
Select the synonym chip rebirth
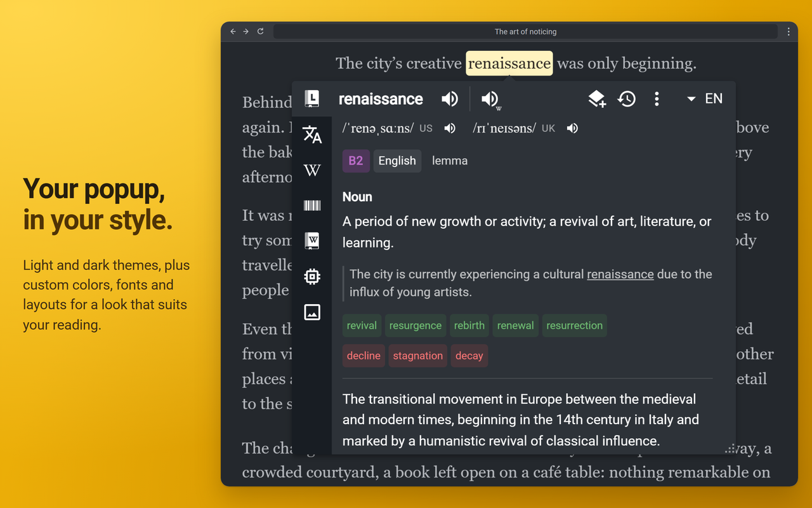(x=469, y=326)
